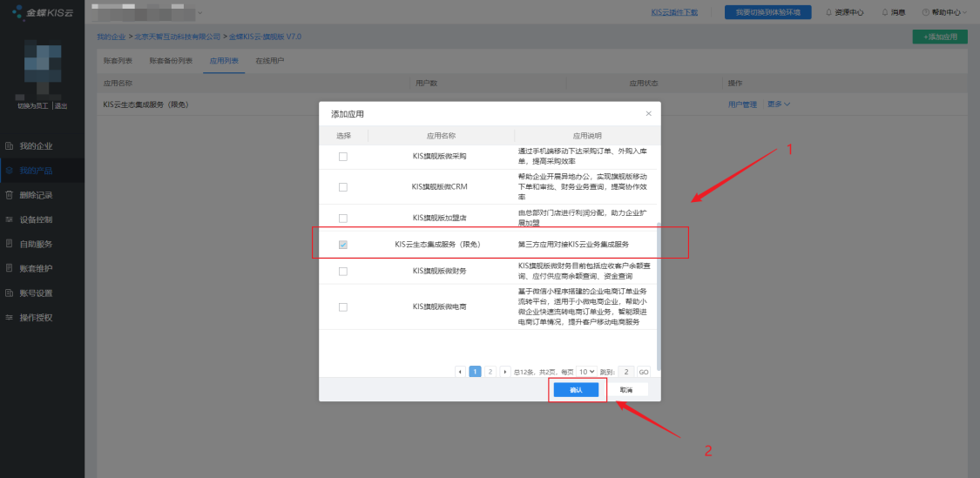Check the KIS旗舰版微电商 checkbox
The height and width of the screenshot is (478, 980).
342,306
